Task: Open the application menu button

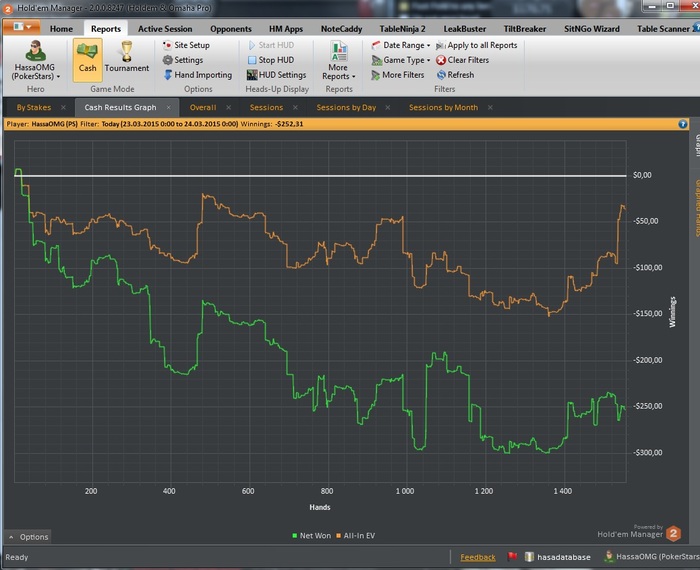Action: 22,27
